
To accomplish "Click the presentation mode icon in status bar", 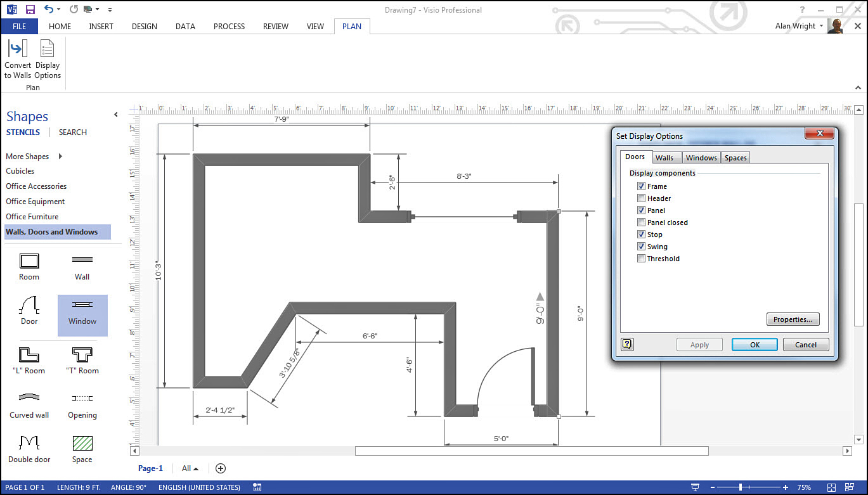I will click(695, 487).
